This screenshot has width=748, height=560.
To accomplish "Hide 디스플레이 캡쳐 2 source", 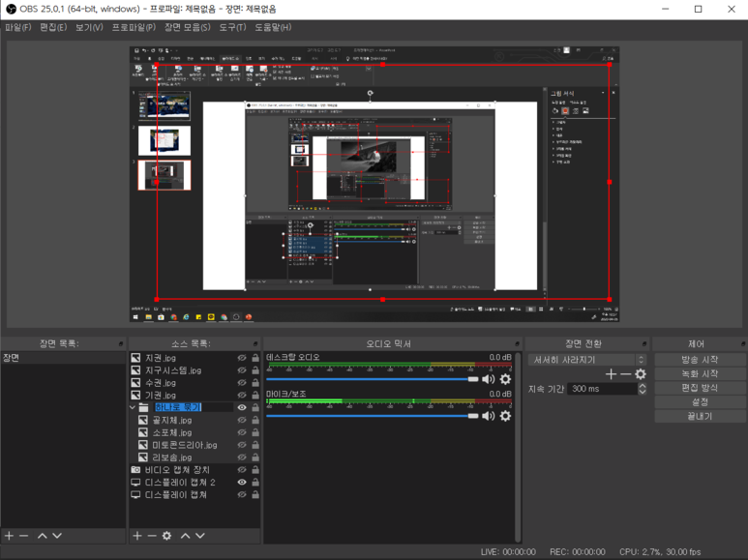I will 242,483.
